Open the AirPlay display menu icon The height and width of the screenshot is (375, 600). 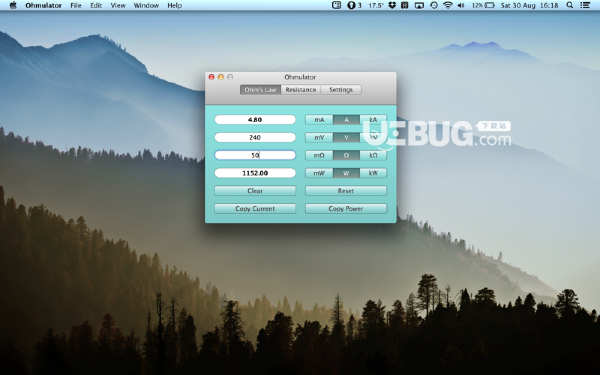(419, 5)
